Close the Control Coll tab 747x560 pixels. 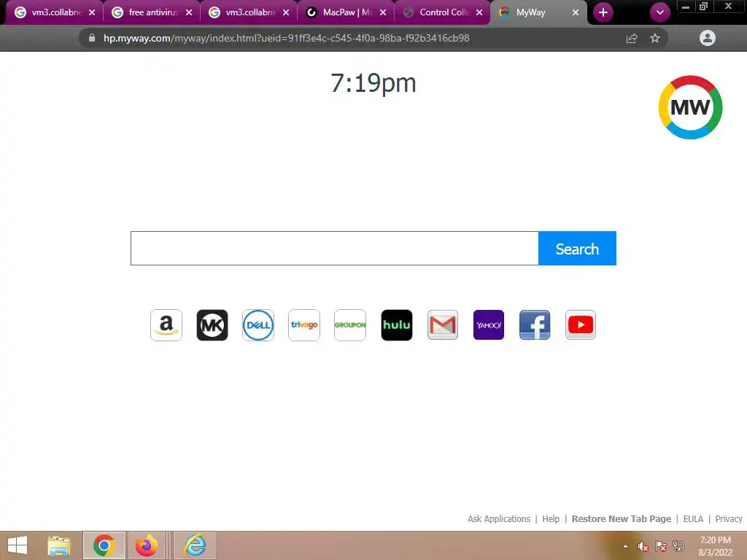coord(479,12)
